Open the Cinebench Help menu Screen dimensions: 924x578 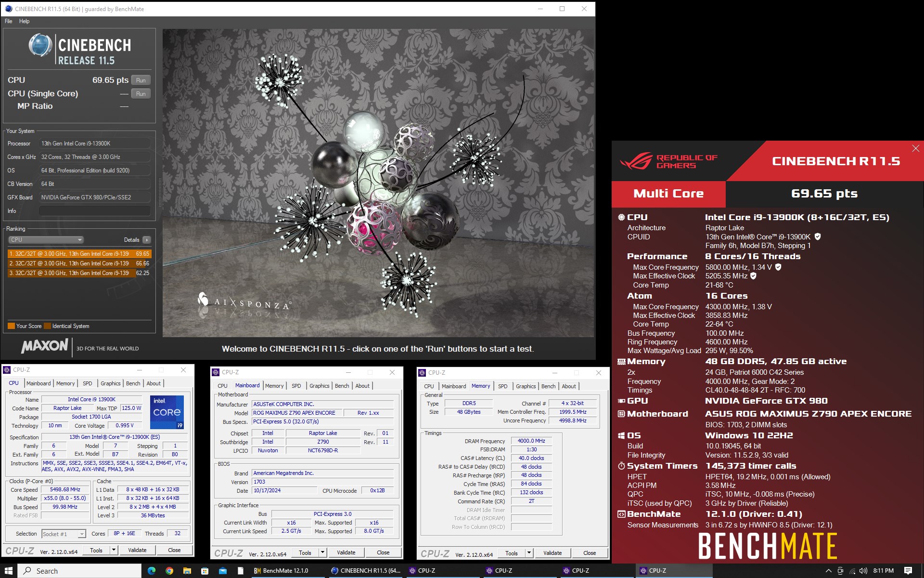coord(24,21)
